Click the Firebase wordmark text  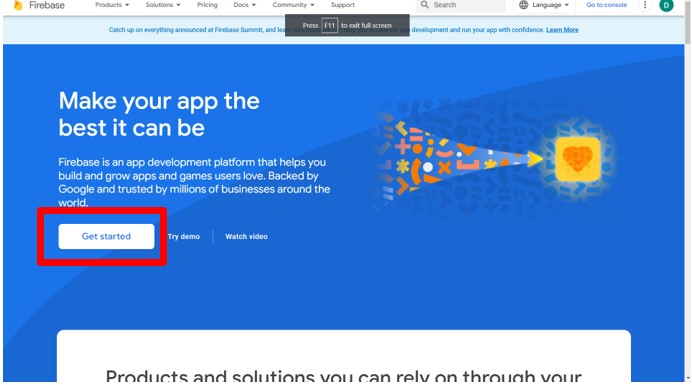pyautogui.click(x=47, y=5)
